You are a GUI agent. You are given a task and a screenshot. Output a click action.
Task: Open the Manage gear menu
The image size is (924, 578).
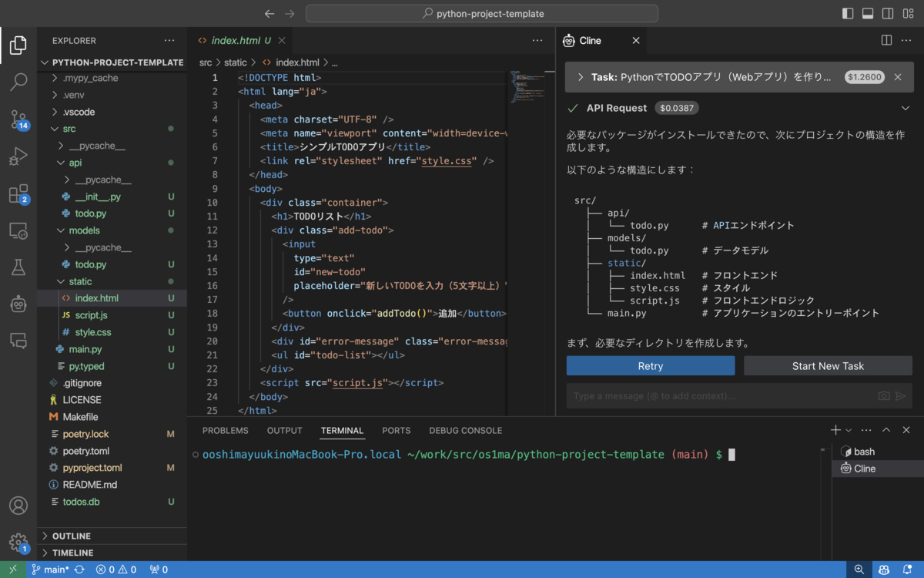click(18, 543)
